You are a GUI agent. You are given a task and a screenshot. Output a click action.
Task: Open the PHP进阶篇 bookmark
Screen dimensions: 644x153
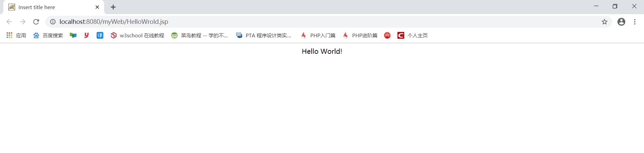tap(360, 35)
